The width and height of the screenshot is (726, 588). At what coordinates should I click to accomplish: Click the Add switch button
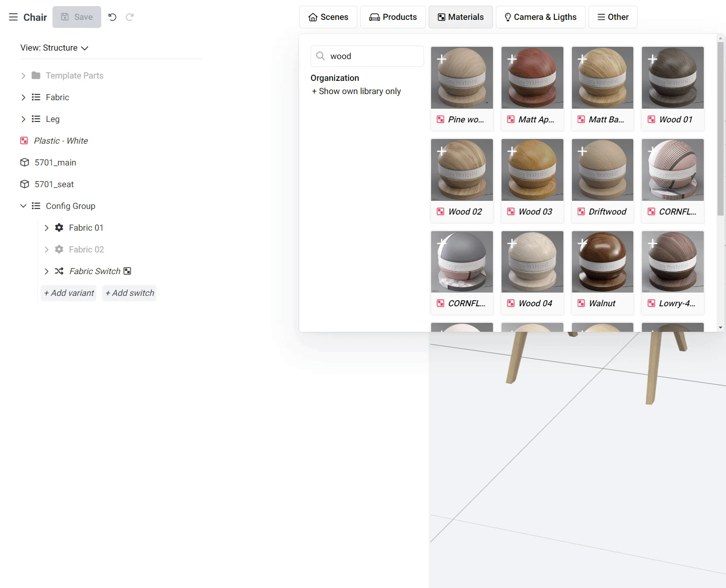pos(130,293)
